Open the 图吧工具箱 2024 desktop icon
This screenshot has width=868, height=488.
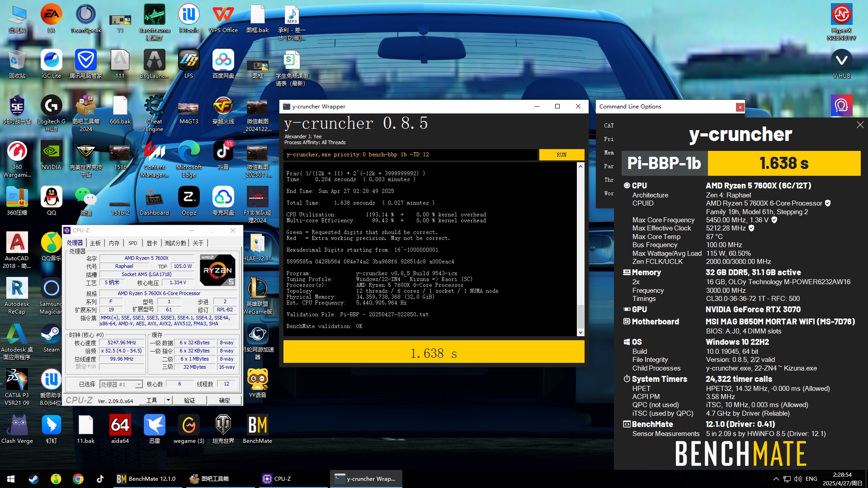[x=86, y=113]
